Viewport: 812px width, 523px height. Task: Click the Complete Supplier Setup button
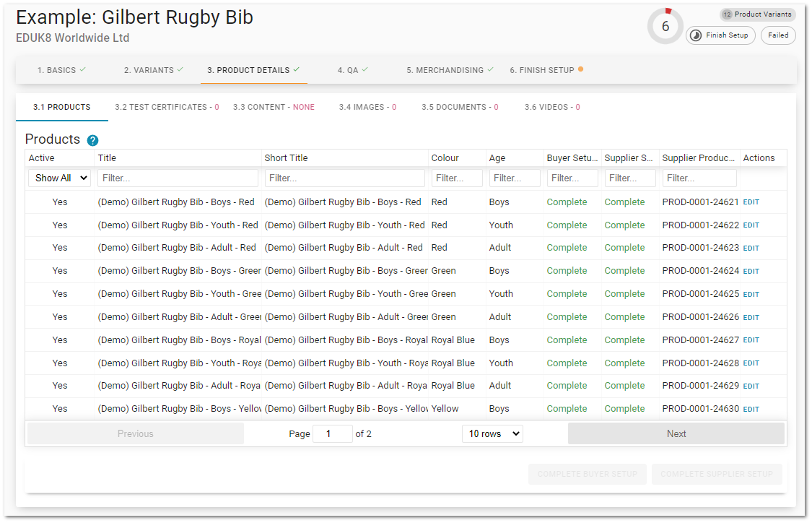(717, 475)
